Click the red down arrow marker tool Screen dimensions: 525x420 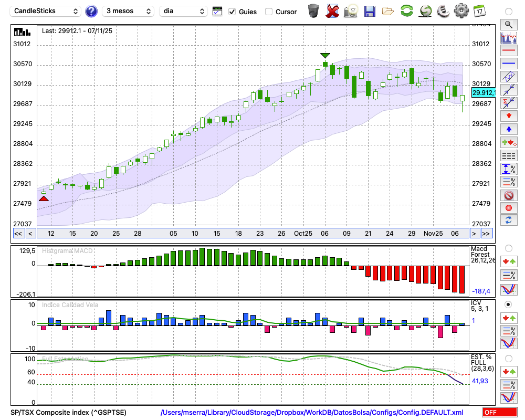(508, 116)
